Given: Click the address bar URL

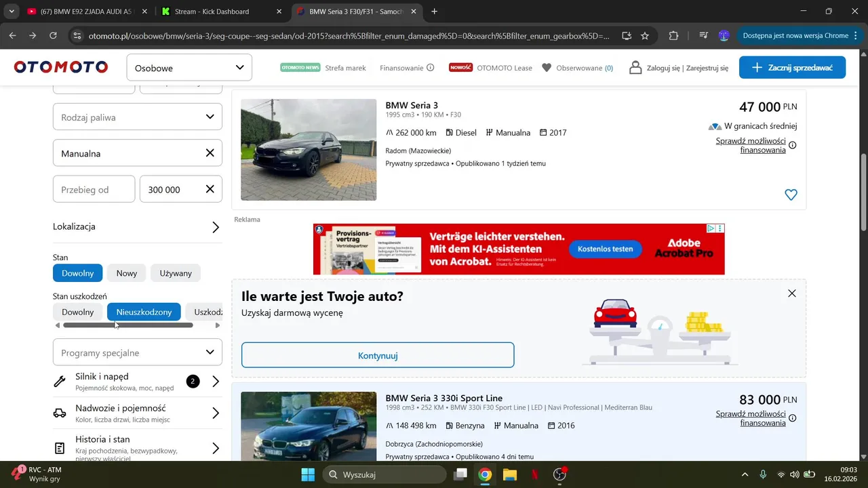Looking at the screenshot, I should pyautogui.click(x=349, y=36).
